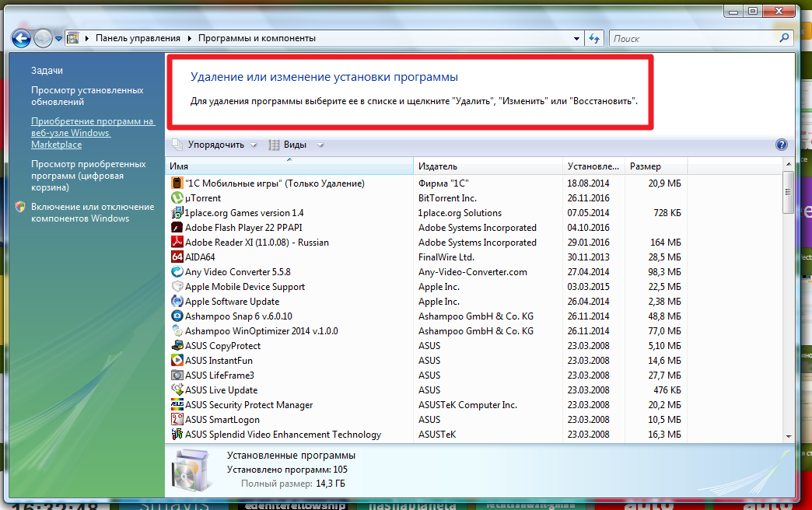Click the ASUS Security Protect Manager icon
This screenshot has width=812, height=510.
point(177,404)
